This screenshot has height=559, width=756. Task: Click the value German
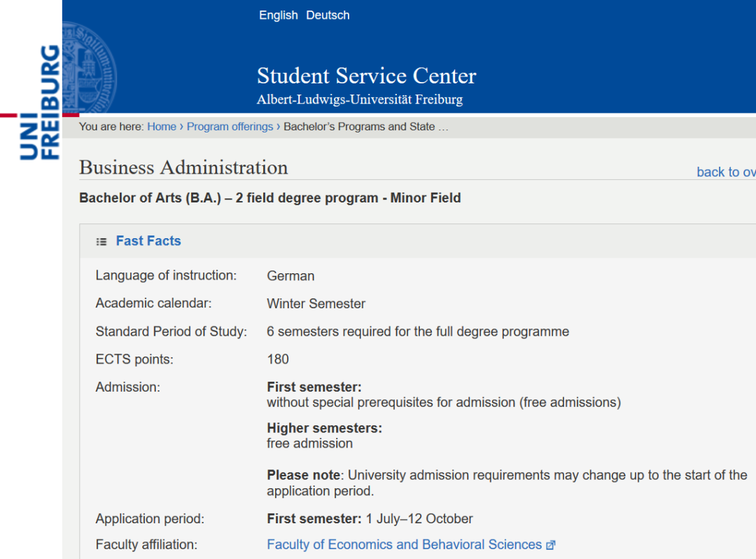(x=290, y=276)
